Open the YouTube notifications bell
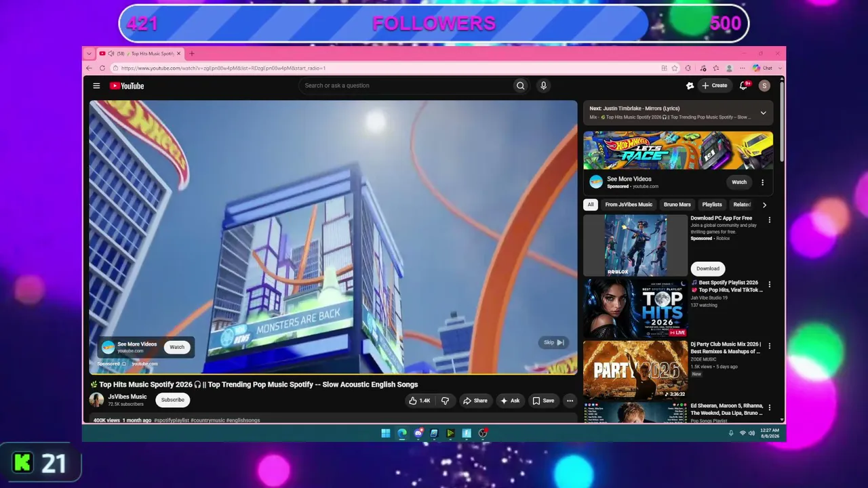The width and height of the screenshot is (868, 488). [744, 86]
